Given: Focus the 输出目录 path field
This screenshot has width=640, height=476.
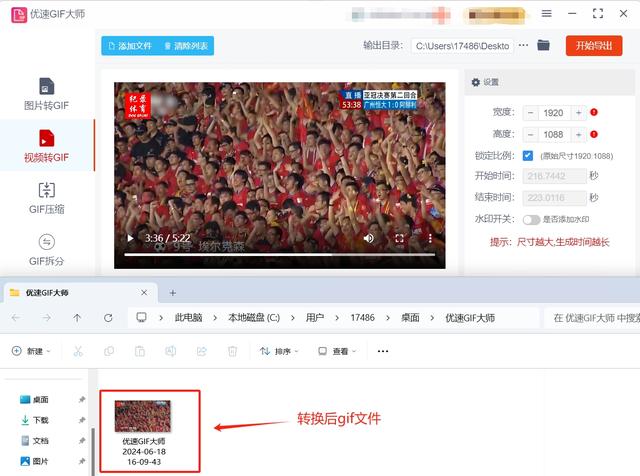Looking at the screenshot, I should coord(462,46).
